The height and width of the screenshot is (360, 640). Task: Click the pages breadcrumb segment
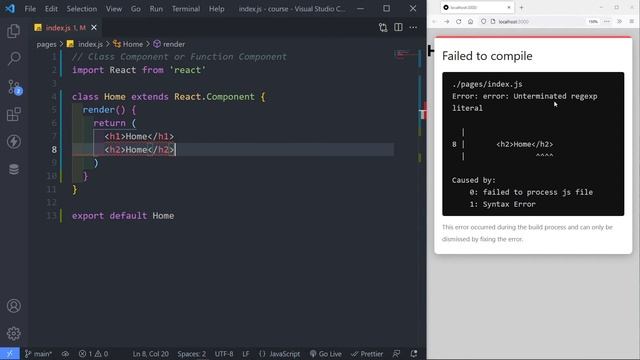47,44
